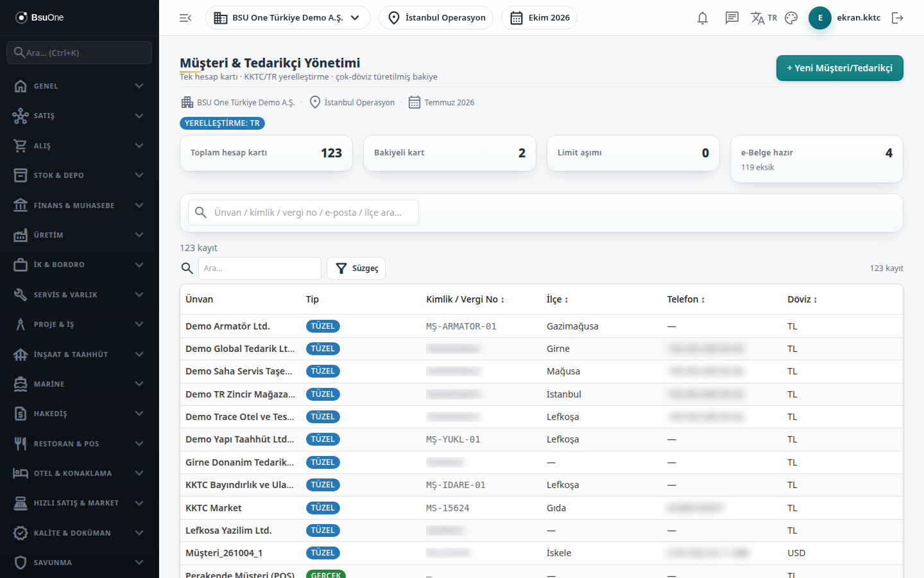Collapse the sidebar with the menu icon
Image resolution: width=924 pixels, height=578 pixels.
(185, 18)
